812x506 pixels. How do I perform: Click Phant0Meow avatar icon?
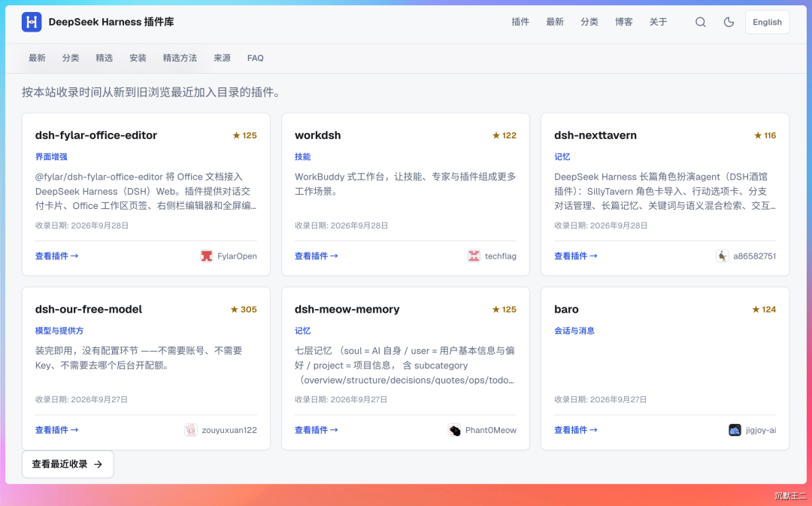(454, 430)
